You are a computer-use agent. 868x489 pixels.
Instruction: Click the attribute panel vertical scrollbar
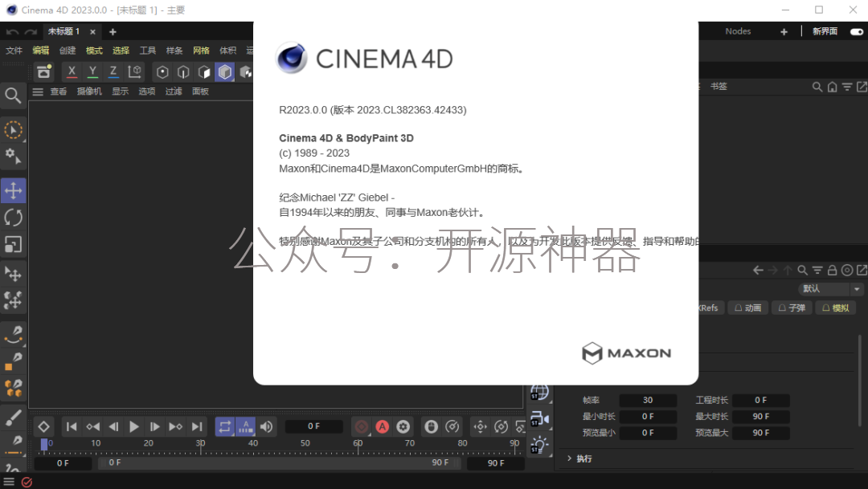(x=860, y=381)
